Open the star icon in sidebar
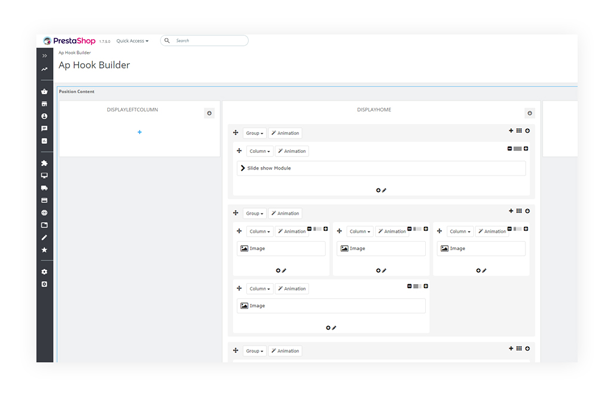Image resolution: width=616 pixels, height=397 pixels. (x=44, y=250)
